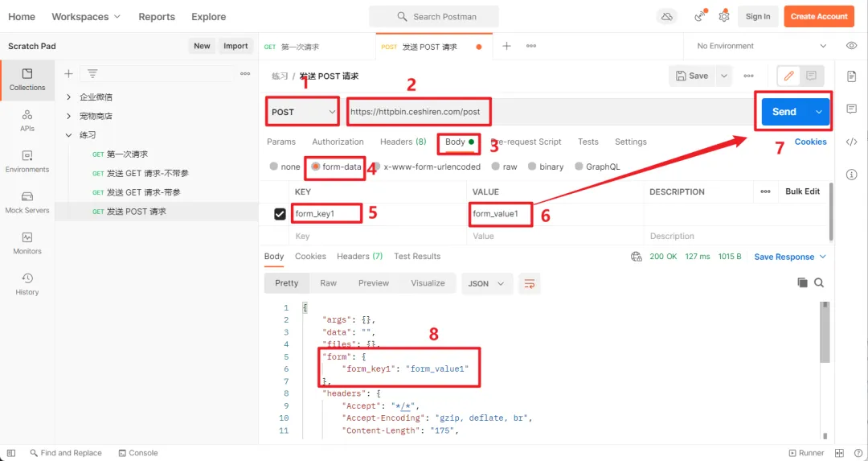
Task: Switch to request Headers (8) tab
Action: click(403, 142)
